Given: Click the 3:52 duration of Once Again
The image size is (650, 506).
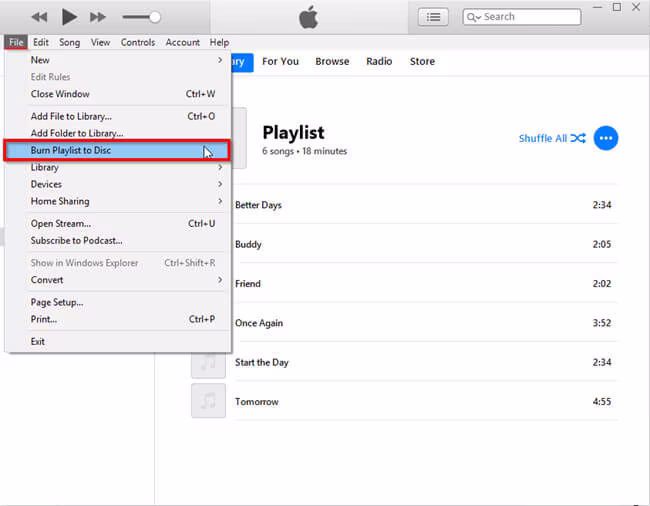Looking at the screenshot, I should [x=601, y=323].
